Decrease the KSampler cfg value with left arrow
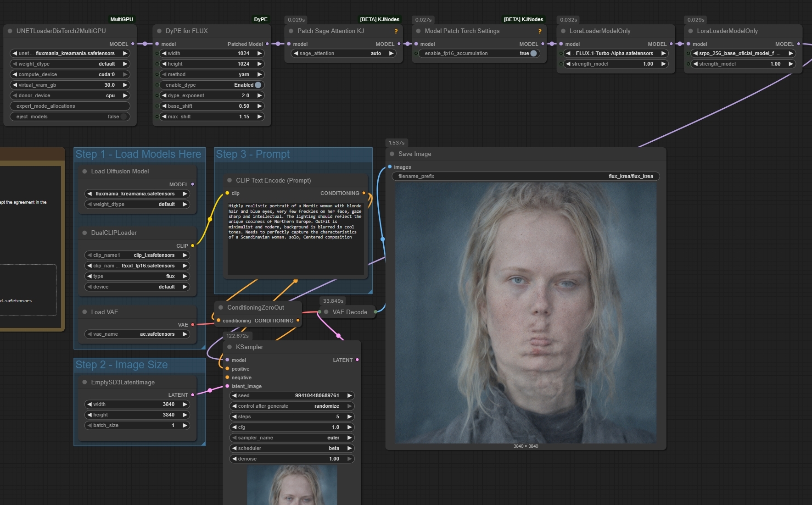The width and height of the screenshot is (812, 505). (x=235, y=427)
